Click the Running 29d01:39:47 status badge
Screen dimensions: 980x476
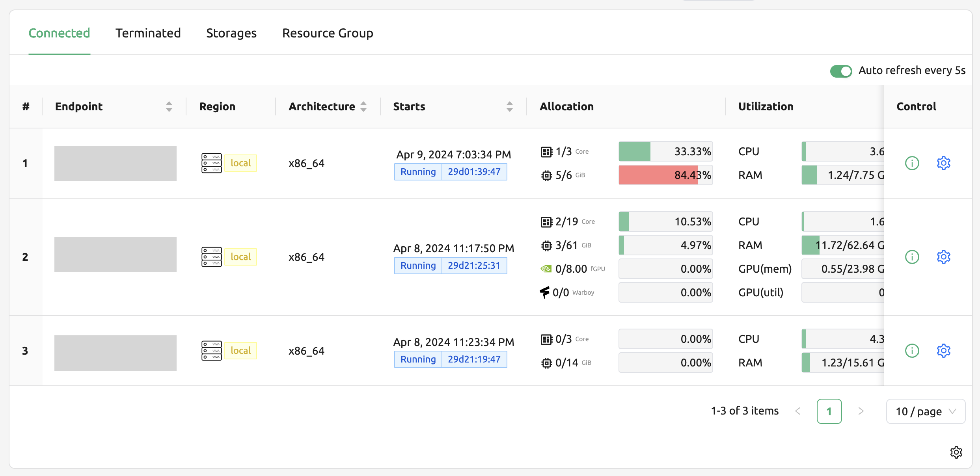click(451, 172)
